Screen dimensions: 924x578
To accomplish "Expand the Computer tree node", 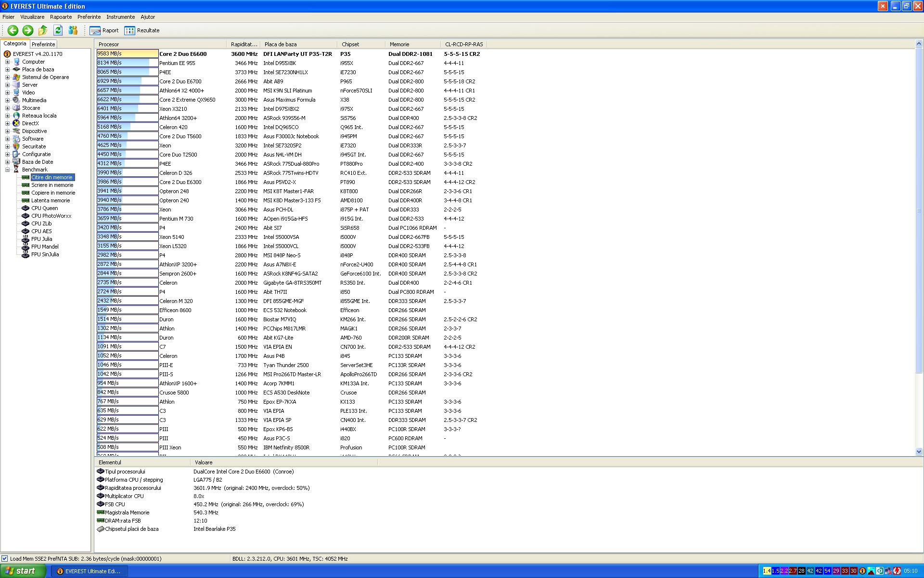I will pos(7,62).
